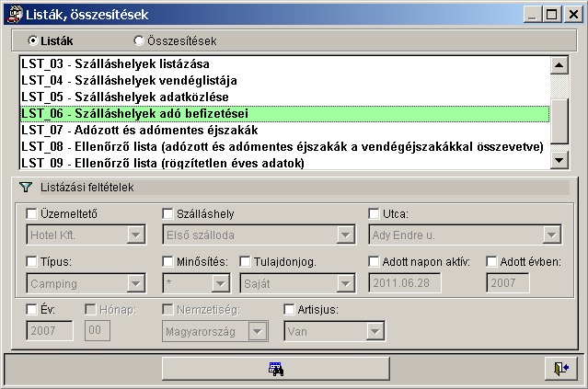Select LST_06 - Szálláshelyek adó befizetései
This screenshot has width=588, height=389.
[x=285, y=113]
